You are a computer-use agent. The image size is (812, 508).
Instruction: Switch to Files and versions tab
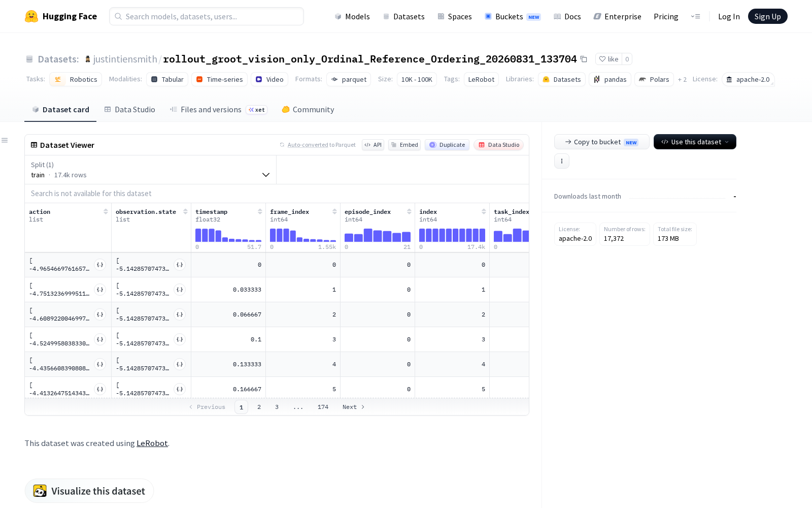click(x=218, y=109)
